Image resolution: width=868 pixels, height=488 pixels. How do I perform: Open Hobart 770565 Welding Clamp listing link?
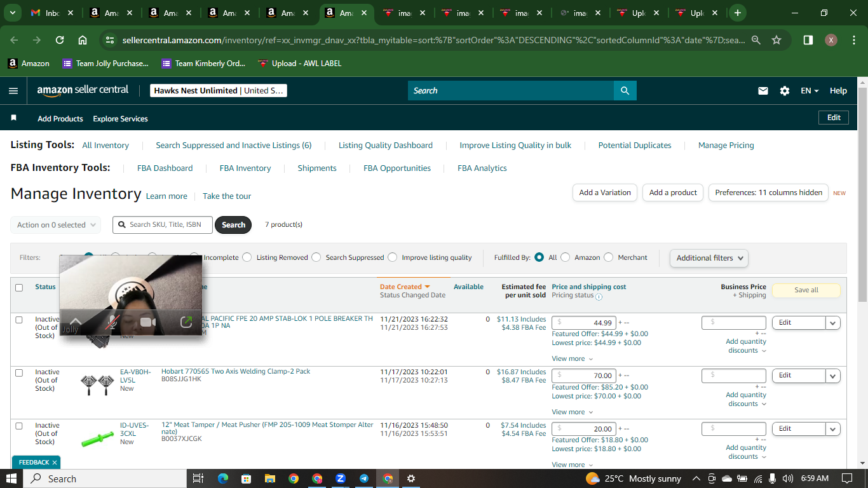coord(236,371)
